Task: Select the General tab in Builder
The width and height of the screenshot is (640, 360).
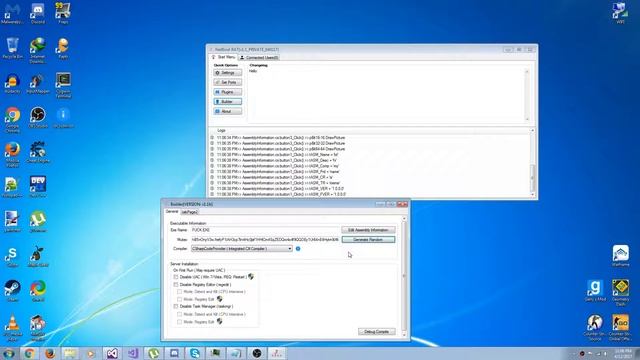Action: (172, 211)
